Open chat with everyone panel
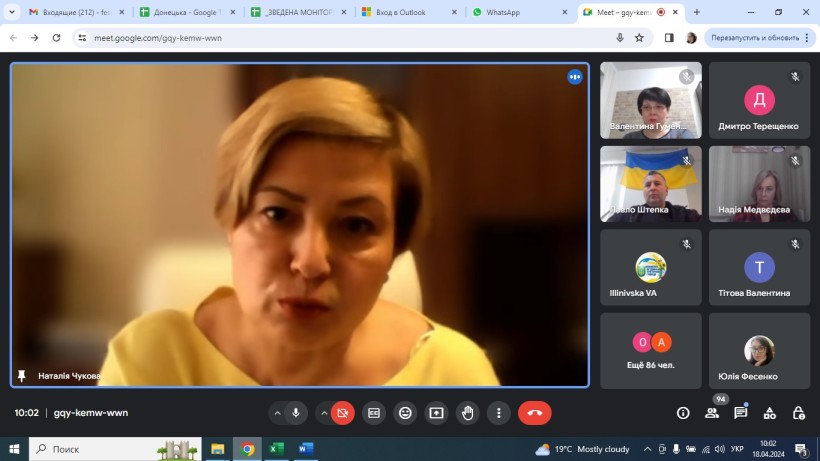Viewport: 820px width, 461px height. tap(741, 413)
